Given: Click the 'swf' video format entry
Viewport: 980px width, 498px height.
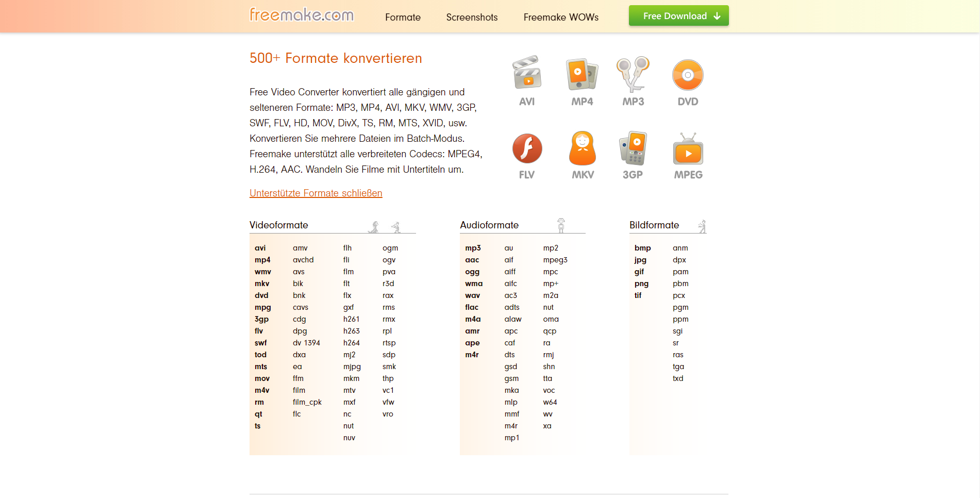Looking at the screenshot, I should pyautogui.click(x=261, y=343).
